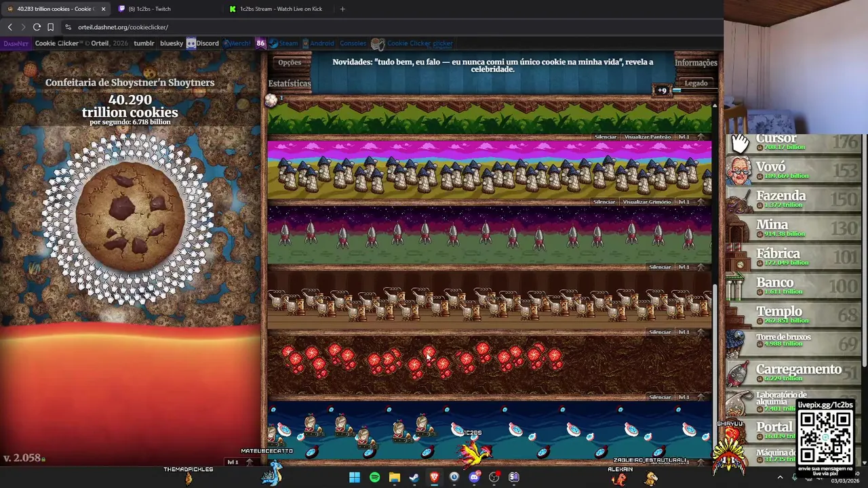This screenshot has width=868, height=488.
Task: Open Informações menu
Action: 696,62
